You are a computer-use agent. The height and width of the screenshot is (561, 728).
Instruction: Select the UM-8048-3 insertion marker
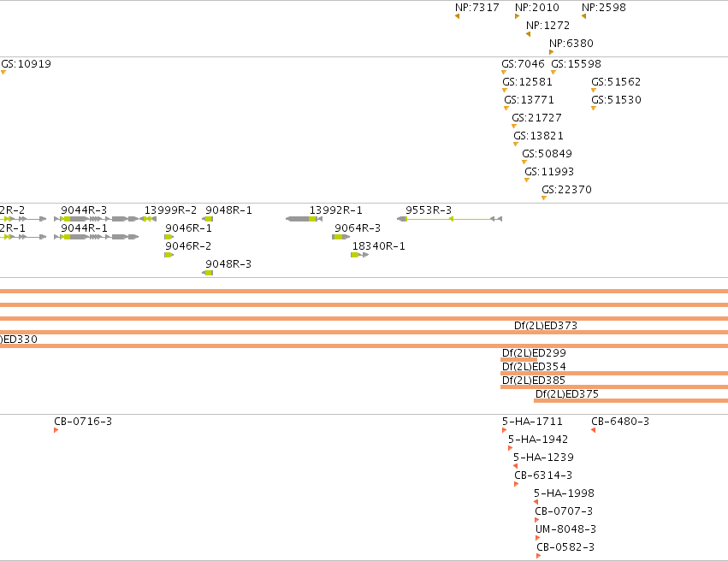(537, 538)
